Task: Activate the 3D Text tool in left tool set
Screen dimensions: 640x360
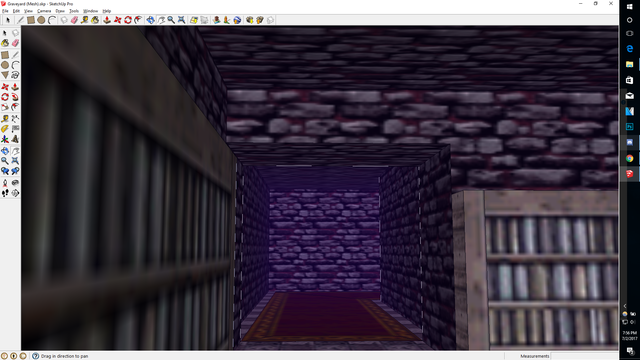Action: (15, 139)
